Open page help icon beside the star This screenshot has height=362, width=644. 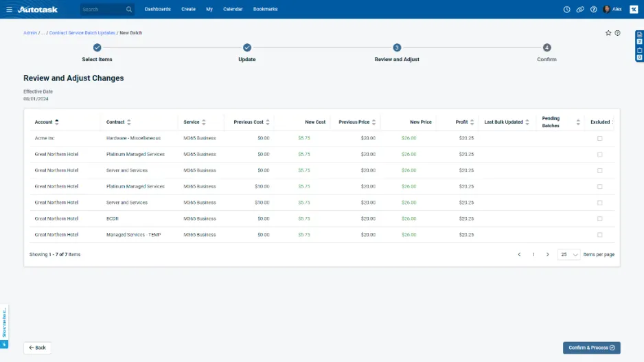coord(617,33)
